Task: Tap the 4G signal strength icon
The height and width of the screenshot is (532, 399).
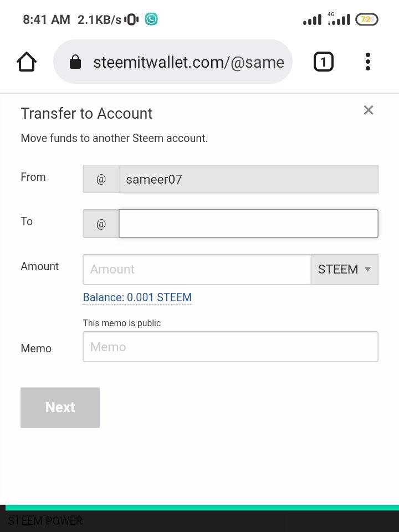Action: 339,19
